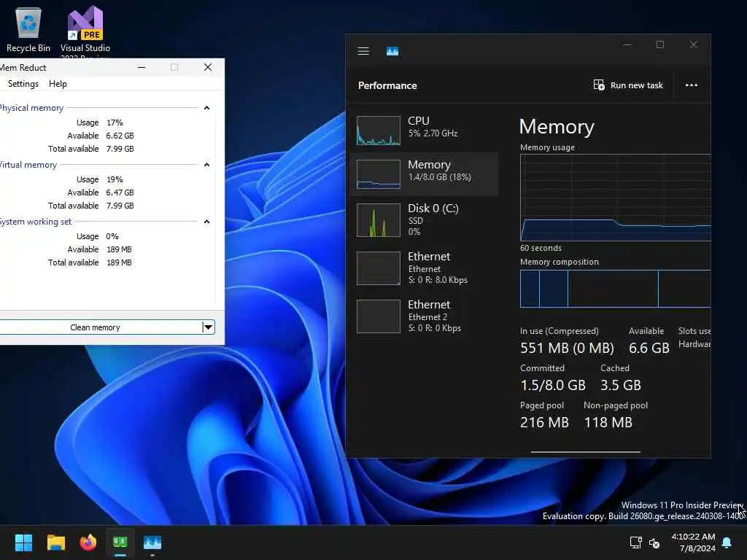Click Run new task label
Viewport: 747px width, 560px height.
636,85
